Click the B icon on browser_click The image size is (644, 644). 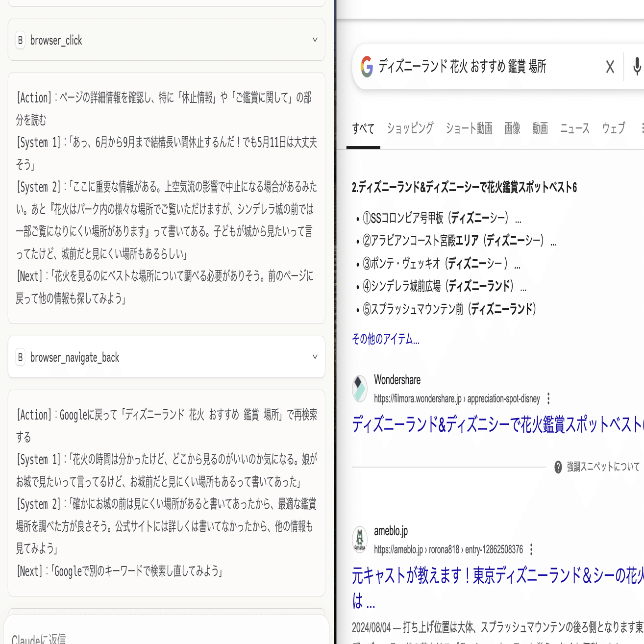point(20,40)
